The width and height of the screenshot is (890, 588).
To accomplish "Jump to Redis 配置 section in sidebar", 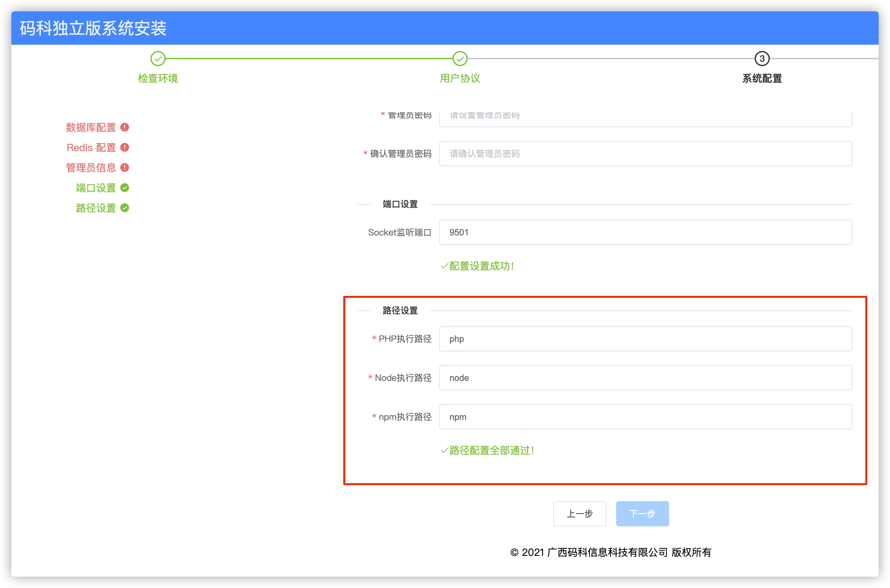I will [x=91, y=147].
